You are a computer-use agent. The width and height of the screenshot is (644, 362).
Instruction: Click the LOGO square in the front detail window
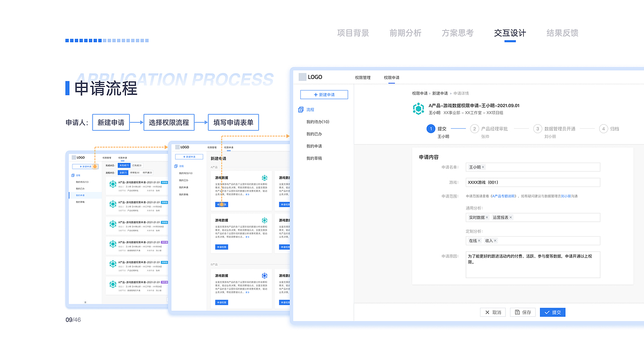(302, 77)
